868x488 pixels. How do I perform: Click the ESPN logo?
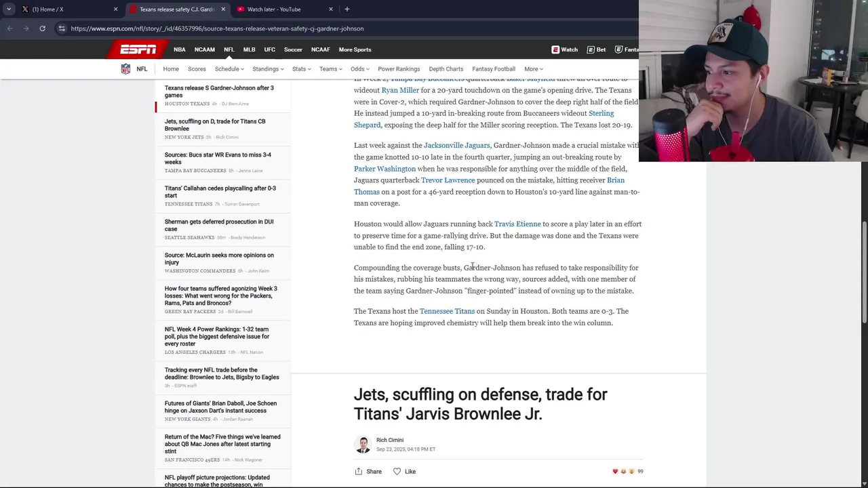point(138,49)
